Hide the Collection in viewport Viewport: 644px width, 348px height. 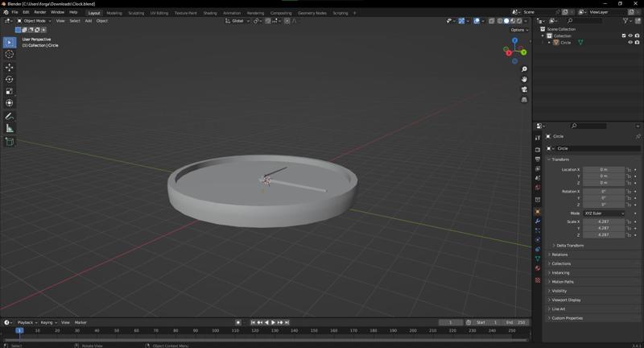coord(630,35)
